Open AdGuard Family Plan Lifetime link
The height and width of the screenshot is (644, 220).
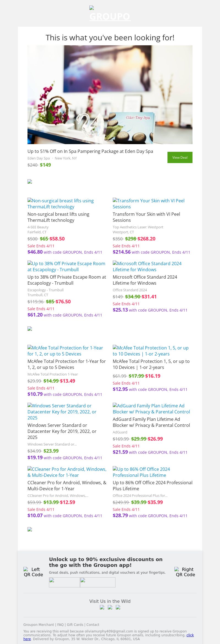click(151, 409)
